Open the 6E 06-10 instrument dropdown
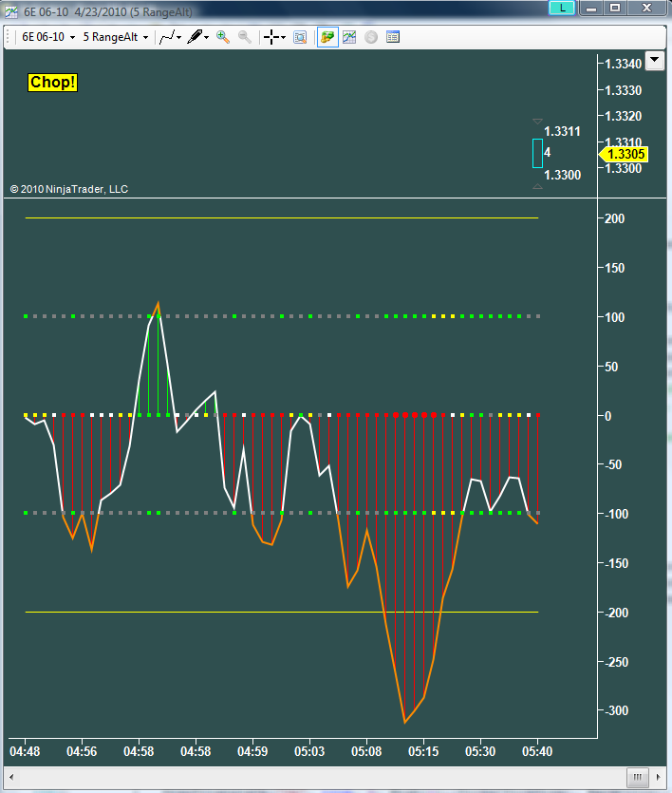Viewport: 672px width, 793px height. (48, 37)
